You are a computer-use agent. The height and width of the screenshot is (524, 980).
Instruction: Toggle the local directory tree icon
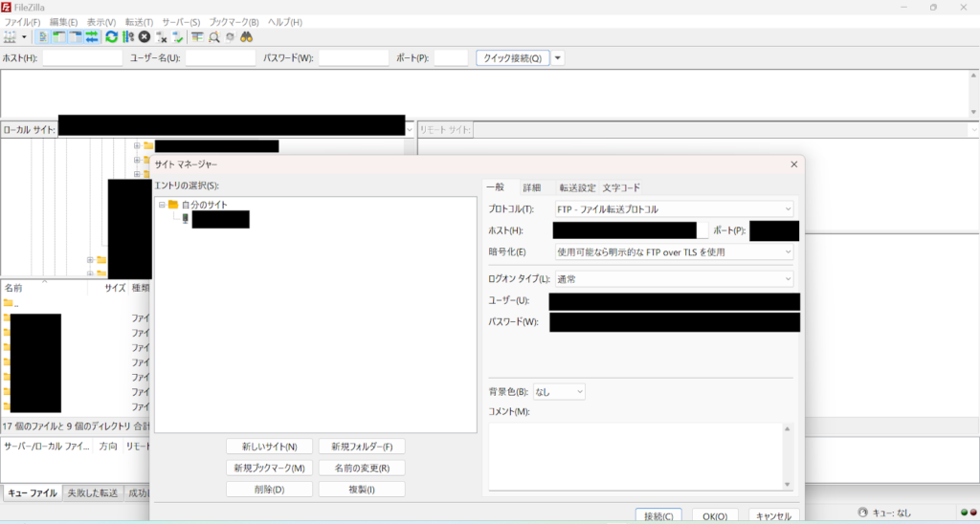coord(59,36)
